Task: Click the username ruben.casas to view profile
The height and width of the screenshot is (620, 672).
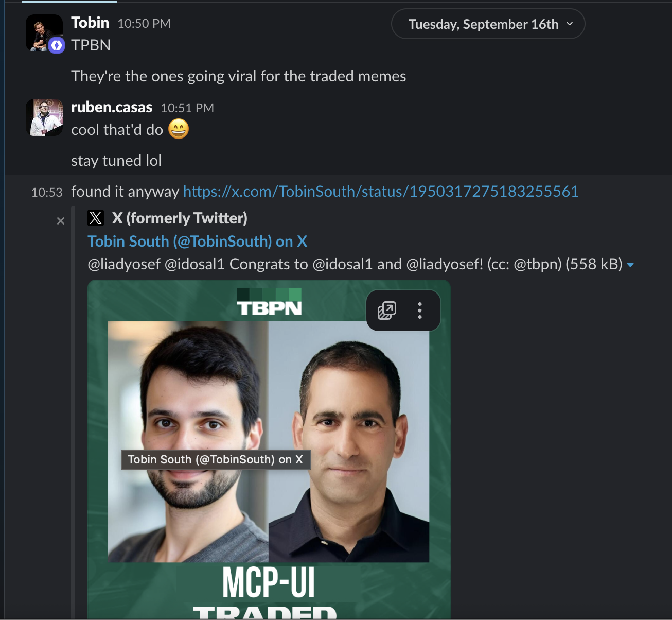Action: 112,107
